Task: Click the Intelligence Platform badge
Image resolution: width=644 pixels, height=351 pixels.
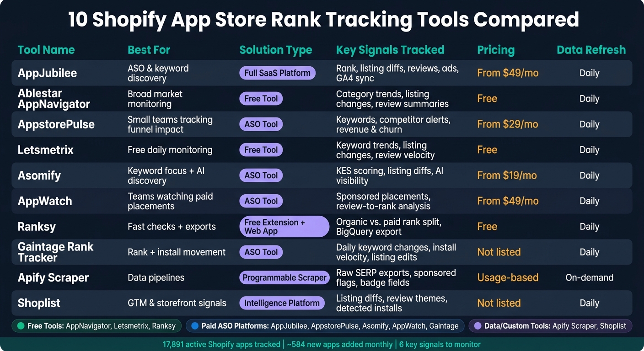Action: pos(282,303)
